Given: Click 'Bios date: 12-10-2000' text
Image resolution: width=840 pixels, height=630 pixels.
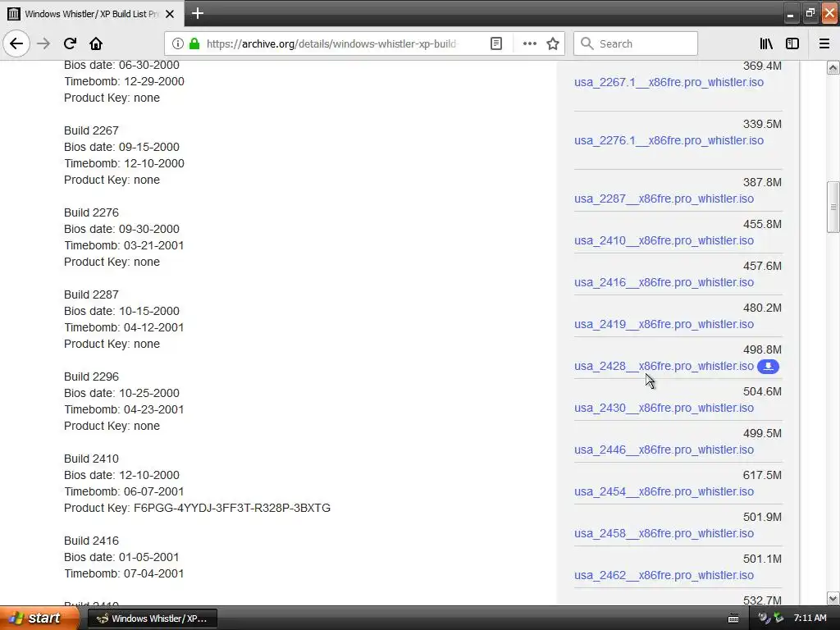Looking at the screenshot, I should pyautogui.click(x=121, y=475).
